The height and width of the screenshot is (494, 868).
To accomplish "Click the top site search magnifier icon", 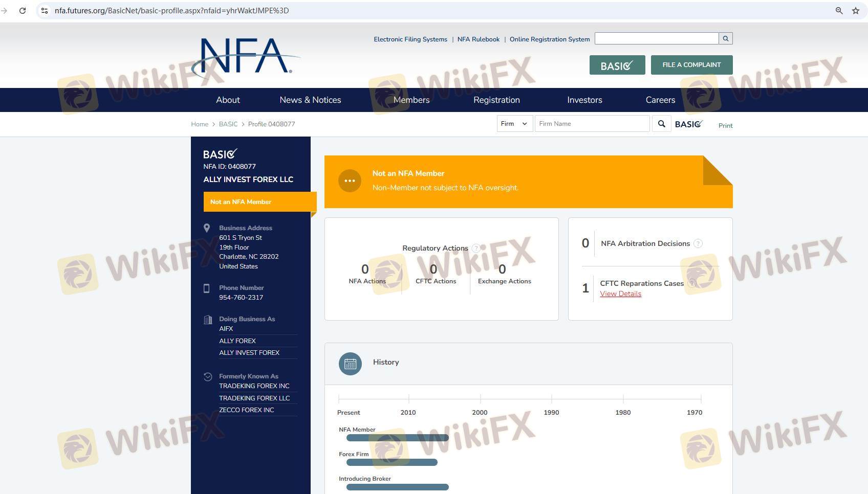I will point(725,38).
